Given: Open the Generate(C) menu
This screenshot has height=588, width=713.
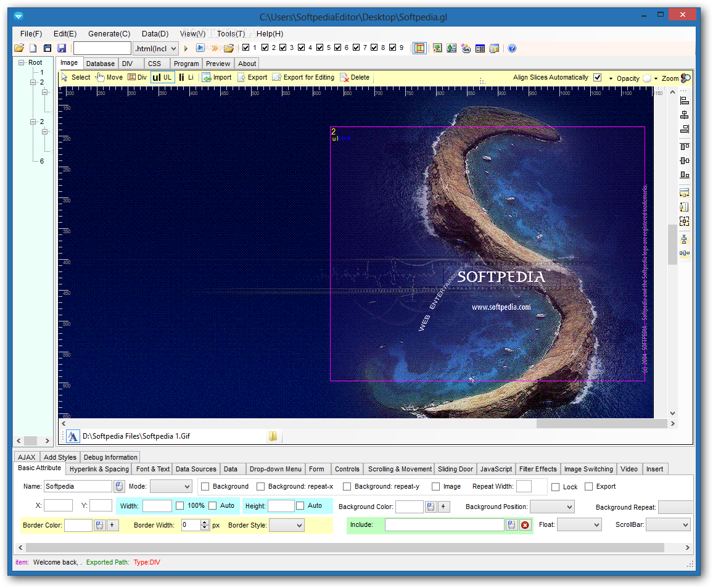Looking at the screenshot, I should tap(109, 34).
